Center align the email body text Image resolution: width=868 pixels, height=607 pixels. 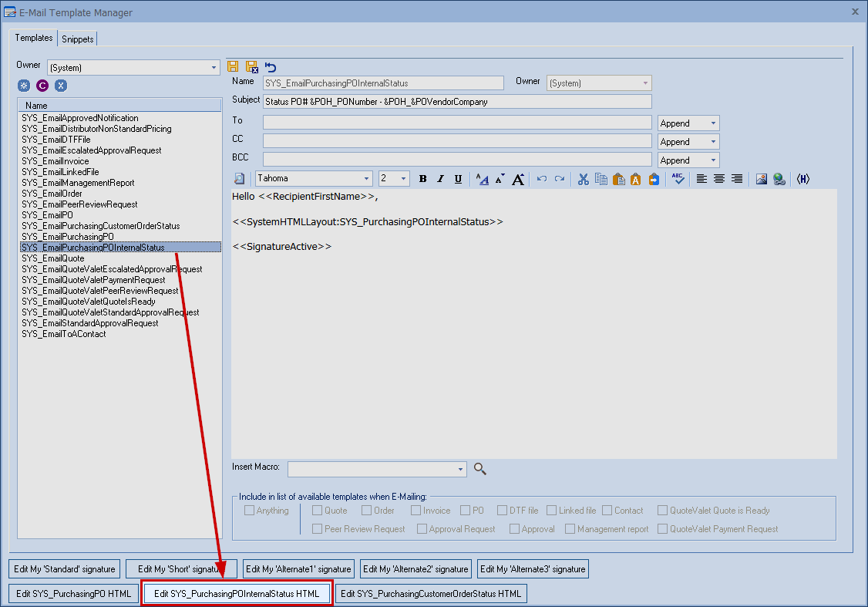click(719, 179)
